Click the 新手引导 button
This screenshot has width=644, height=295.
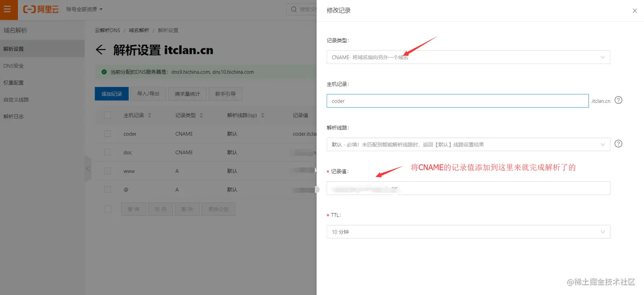(225, 94)
